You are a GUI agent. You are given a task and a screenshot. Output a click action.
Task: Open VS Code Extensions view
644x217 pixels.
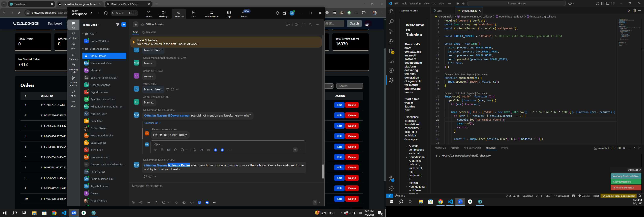coord(391,51)
